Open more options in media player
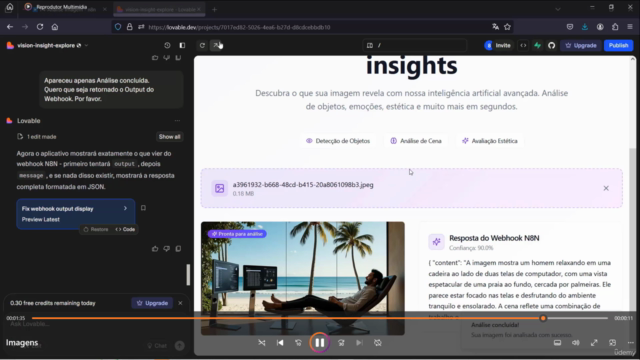The image size is (640, 360). tap(631, 343)
